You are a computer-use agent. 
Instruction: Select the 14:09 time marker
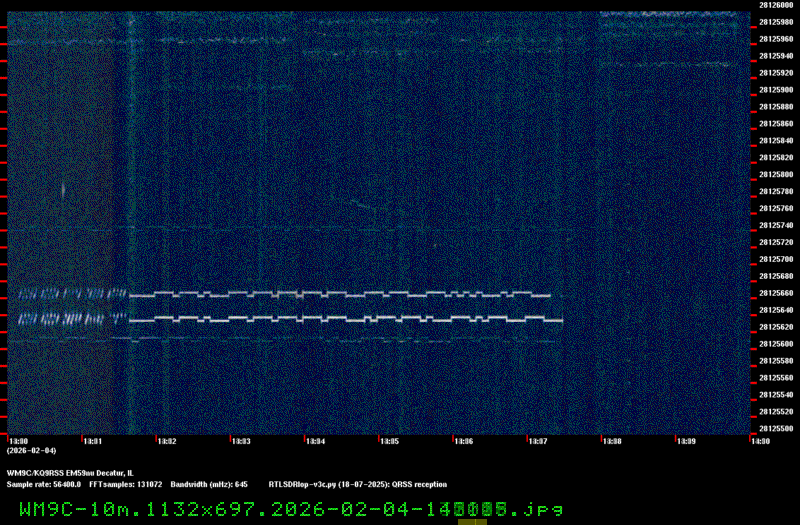(x=686, y=441)
